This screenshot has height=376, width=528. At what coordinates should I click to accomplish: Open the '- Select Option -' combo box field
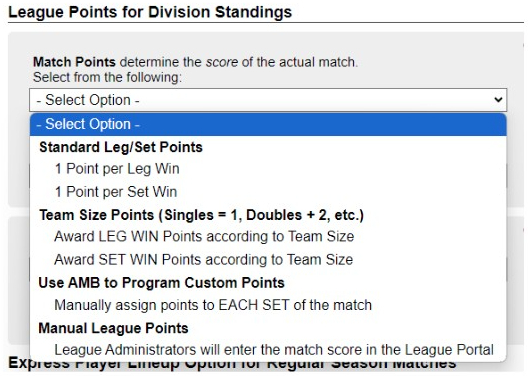point(268,100)
